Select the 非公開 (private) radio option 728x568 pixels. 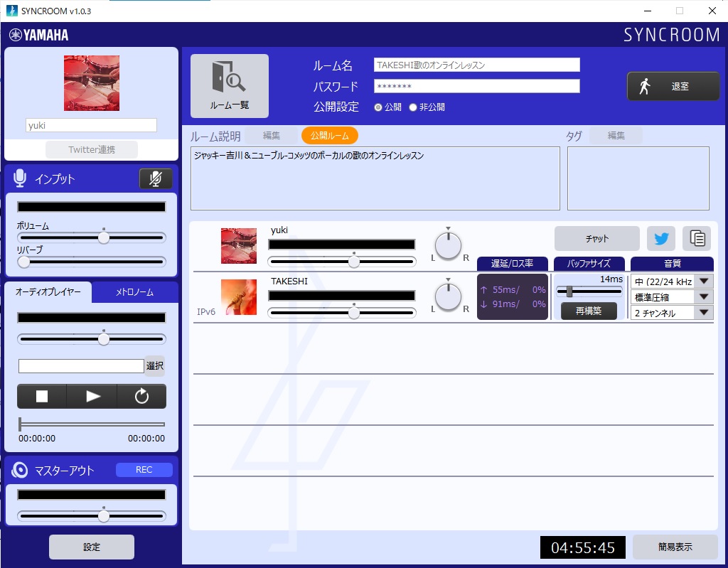pos(413,107)
